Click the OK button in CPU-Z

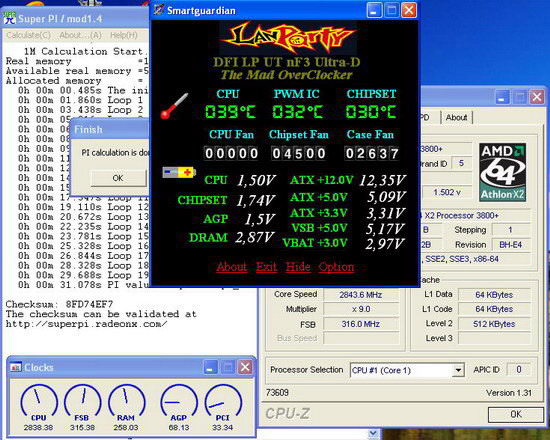coord(516,414)
